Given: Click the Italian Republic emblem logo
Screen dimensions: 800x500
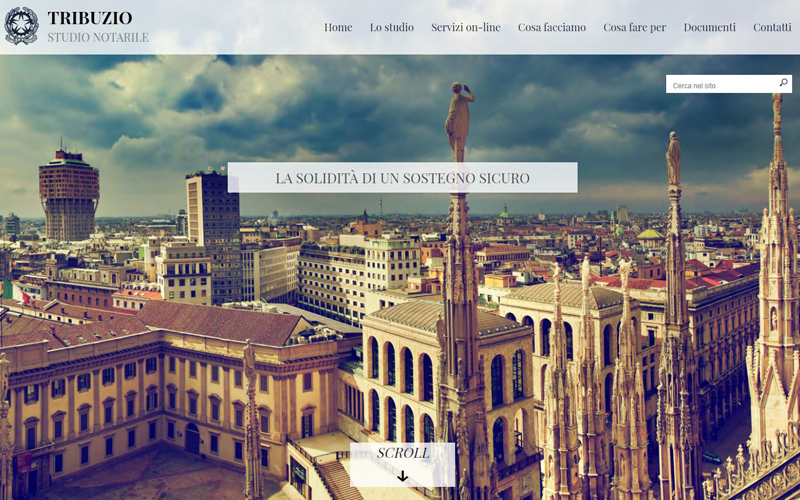Looking at the screenshot, I should coord(21,26).
